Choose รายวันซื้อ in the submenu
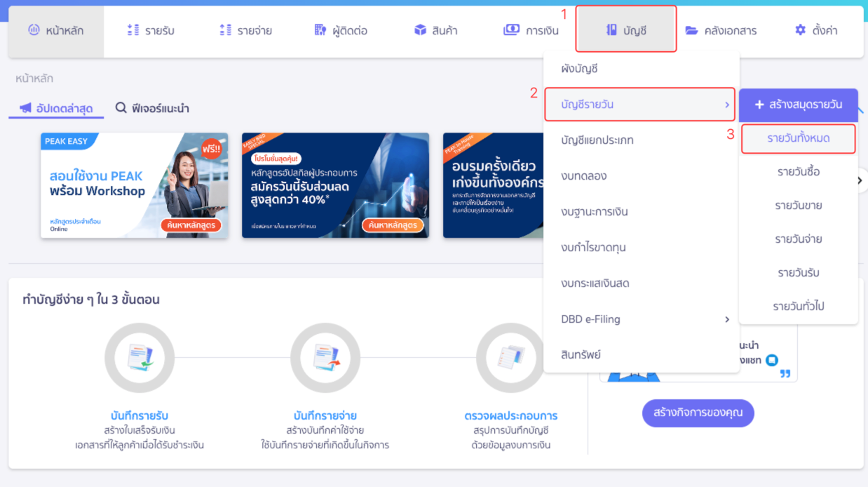The image size is (868, 487). (x=799, y=172)
